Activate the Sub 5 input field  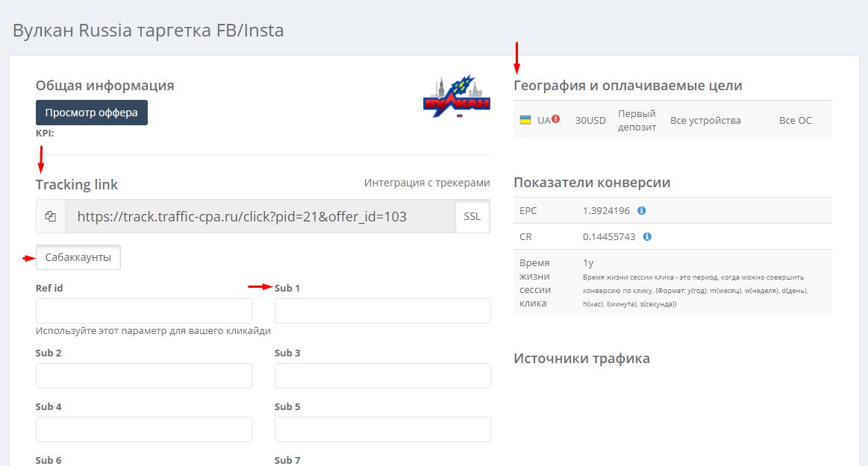click(382, 429)
